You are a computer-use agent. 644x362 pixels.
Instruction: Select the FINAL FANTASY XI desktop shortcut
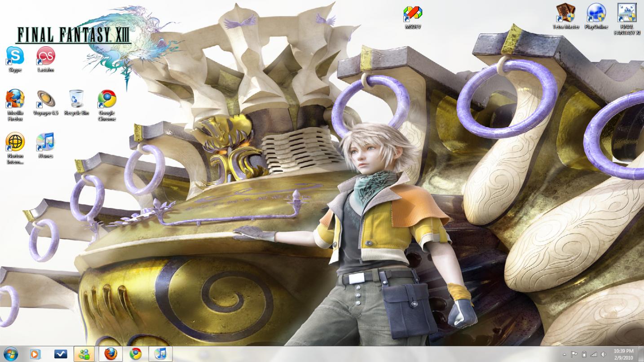click(x=627, y=19)
